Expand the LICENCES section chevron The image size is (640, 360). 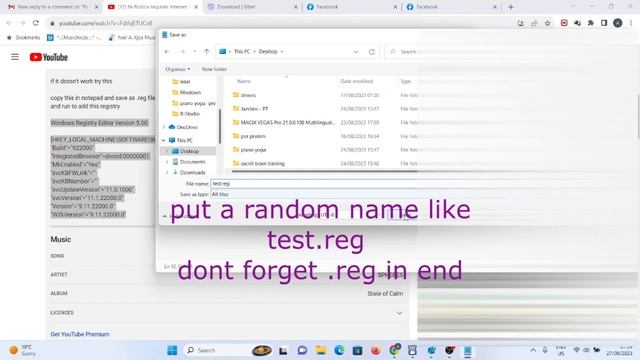click(399, 313)
